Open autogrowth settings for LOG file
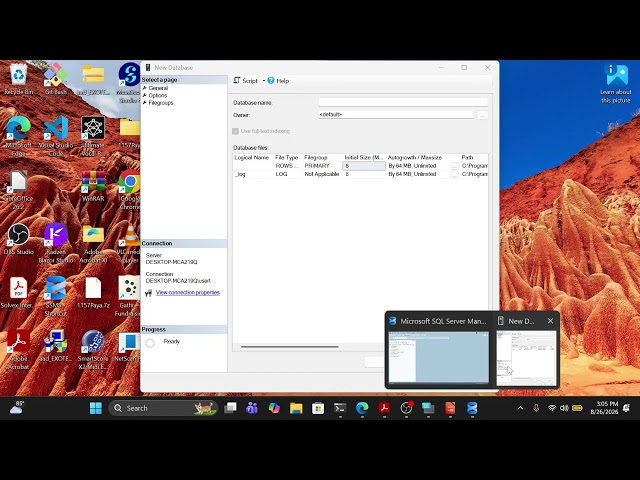640x480 pixels. coord(454,174)
